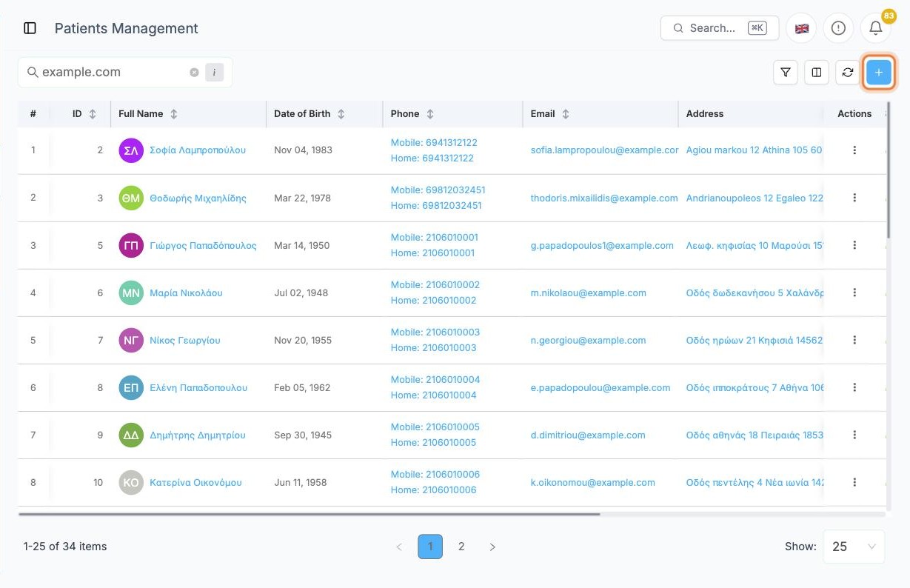Open notifications bell with 83 badge
This screenshot has width=910, height=588.
(x=875, y=28)
